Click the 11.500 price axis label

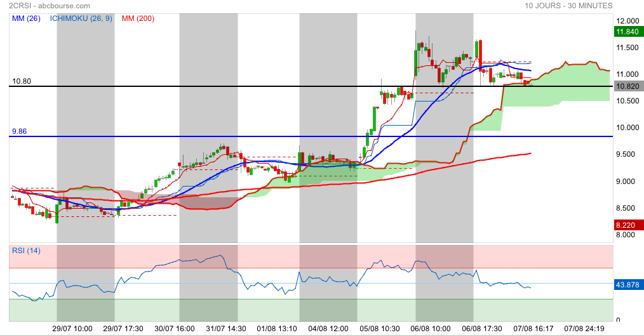(627, 48)
